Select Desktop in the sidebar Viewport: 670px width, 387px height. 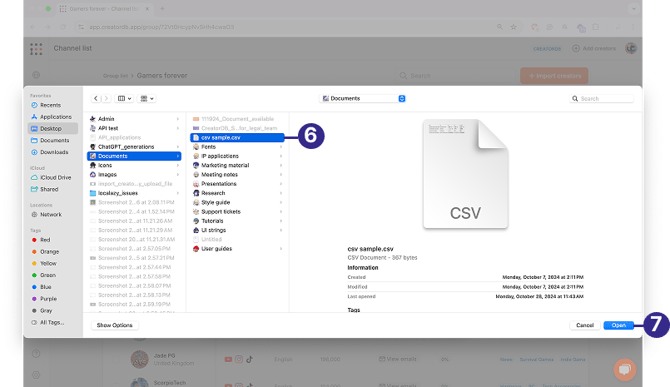(x=53, y=129)
